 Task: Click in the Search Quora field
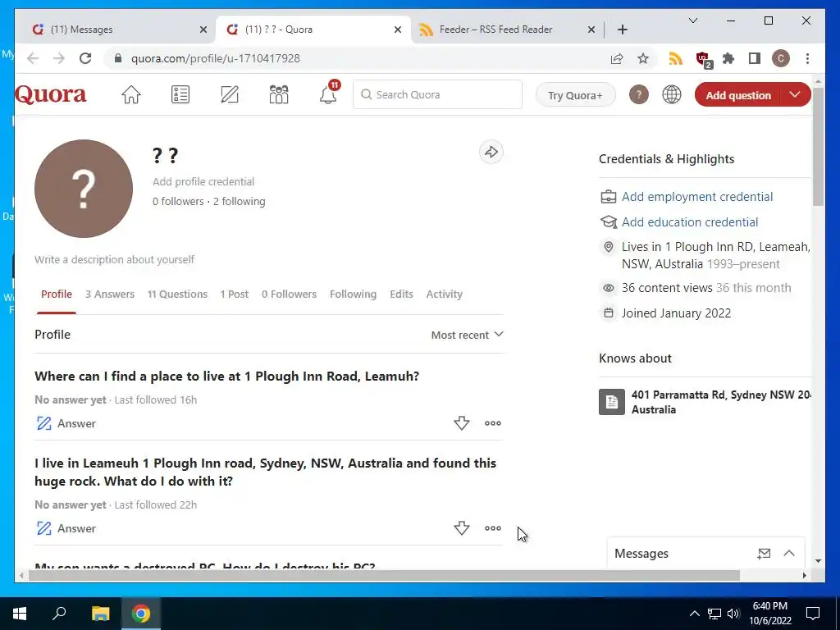coord(437,95)
